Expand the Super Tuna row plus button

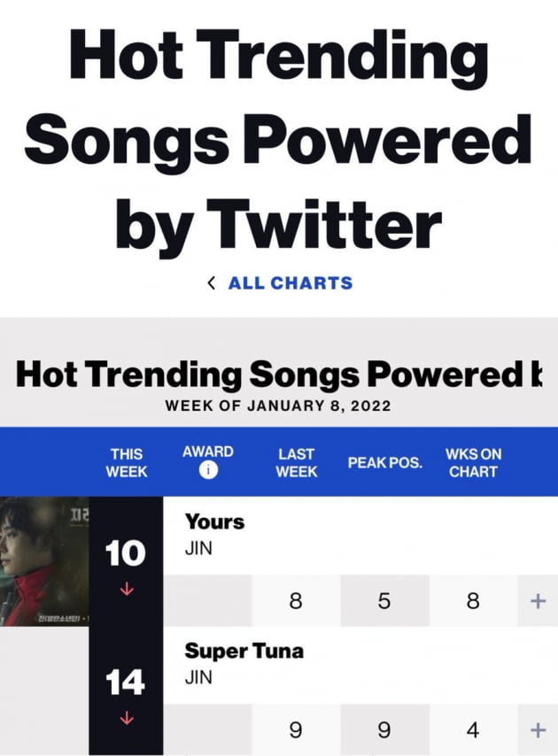point(538,730)
